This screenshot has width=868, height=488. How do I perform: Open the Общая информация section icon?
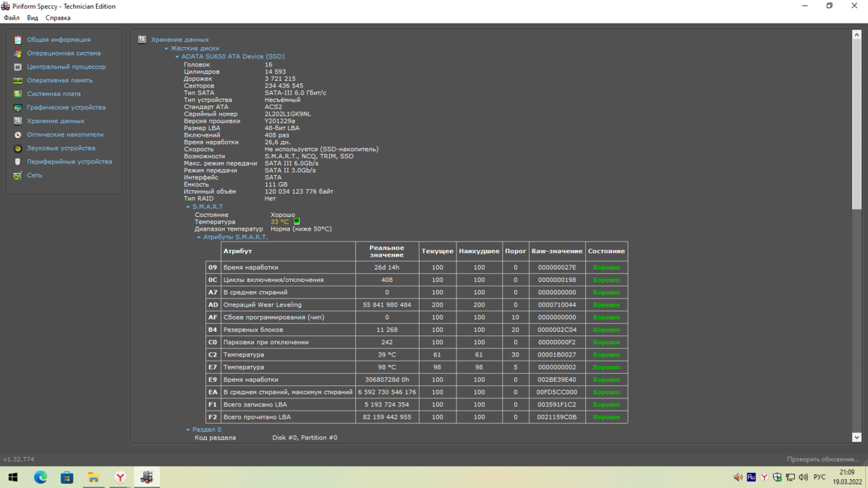18,40
